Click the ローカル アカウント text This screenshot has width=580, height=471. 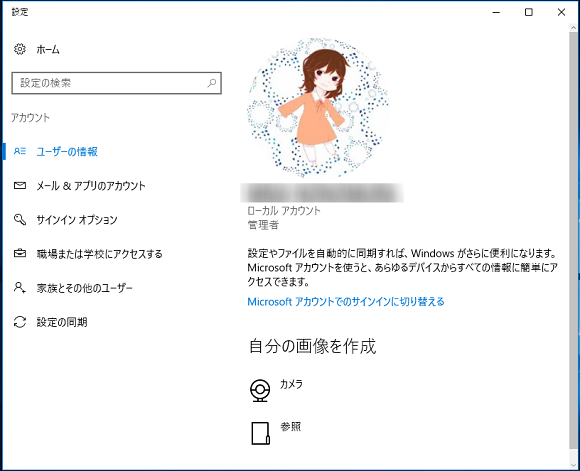pyautogui.click(x=284, y=211)
